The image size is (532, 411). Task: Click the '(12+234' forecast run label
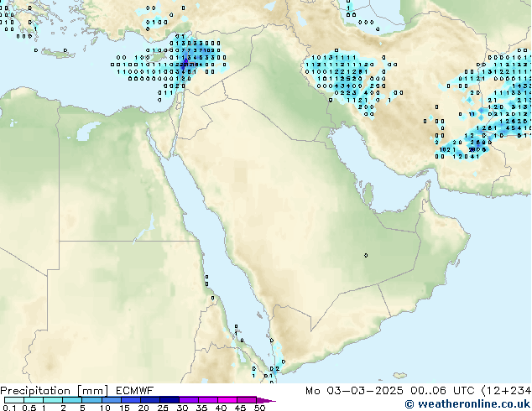click(506, 391)
